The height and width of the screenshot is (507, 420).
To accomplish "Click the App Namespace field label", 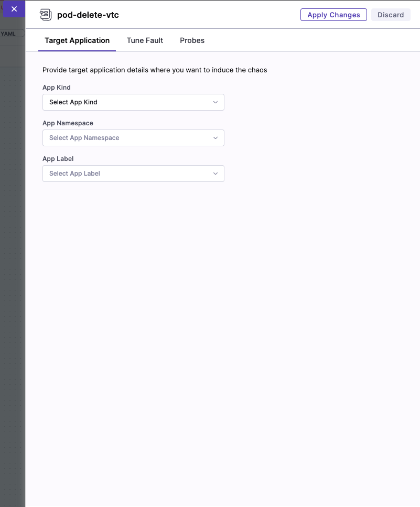I will [x=68, y=123].
